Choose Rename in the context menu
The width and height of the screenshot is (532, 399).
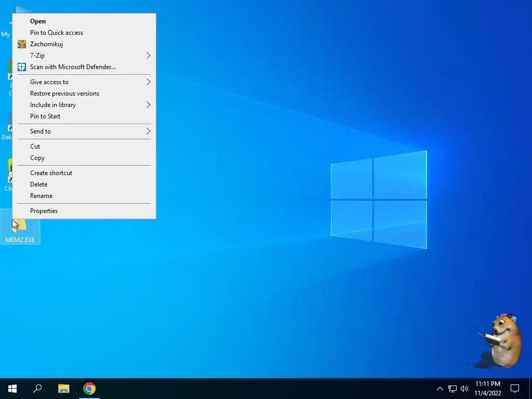tap(84, 196)
